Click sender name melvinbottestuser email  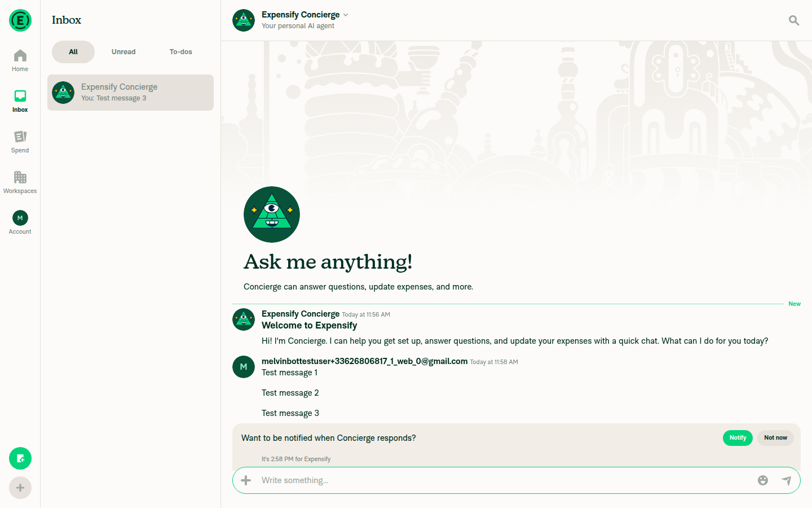[364, 361]
